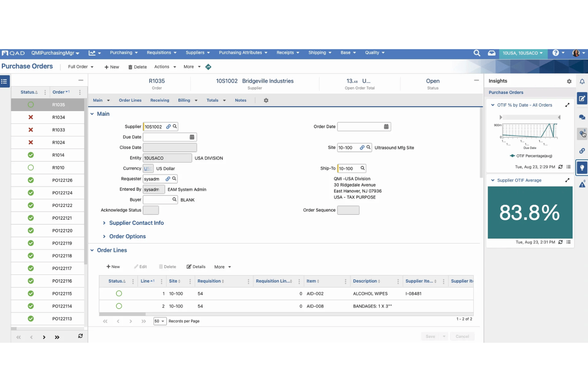Open QMIPurchasingMgr role dropdown
Screen dimensions: 588x392
tap(55, 53)
